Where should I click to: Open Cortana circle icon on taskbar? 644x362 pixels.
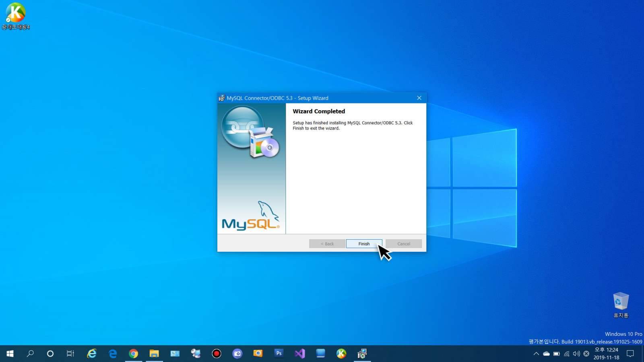(50, 354)
